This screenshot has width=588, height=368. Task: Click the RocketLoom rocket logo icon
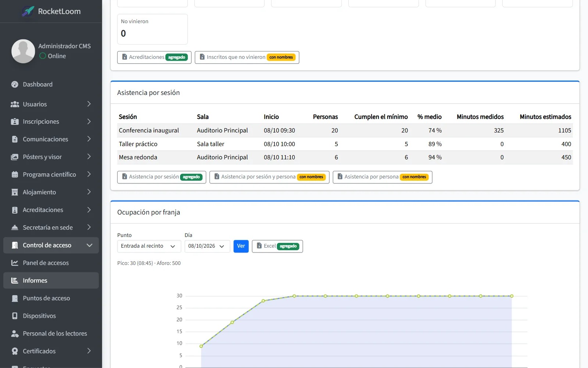(x=28, y=11)
